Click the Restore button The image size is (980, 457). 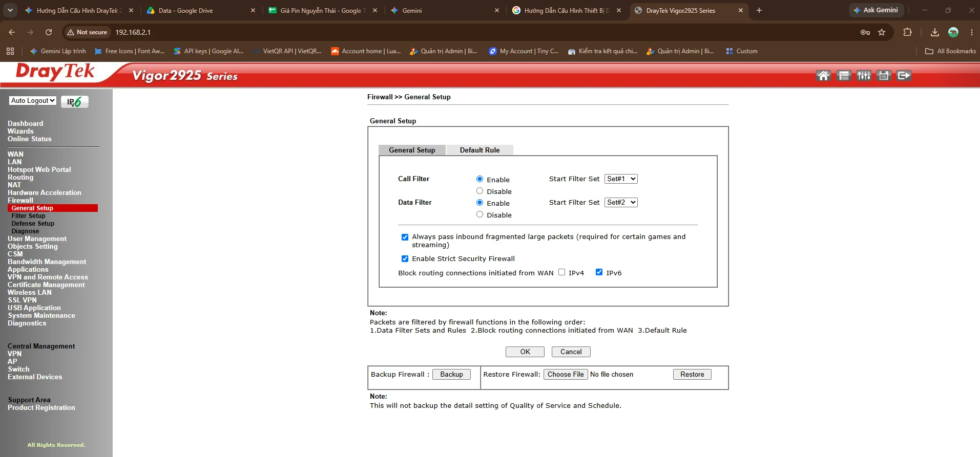692,375
